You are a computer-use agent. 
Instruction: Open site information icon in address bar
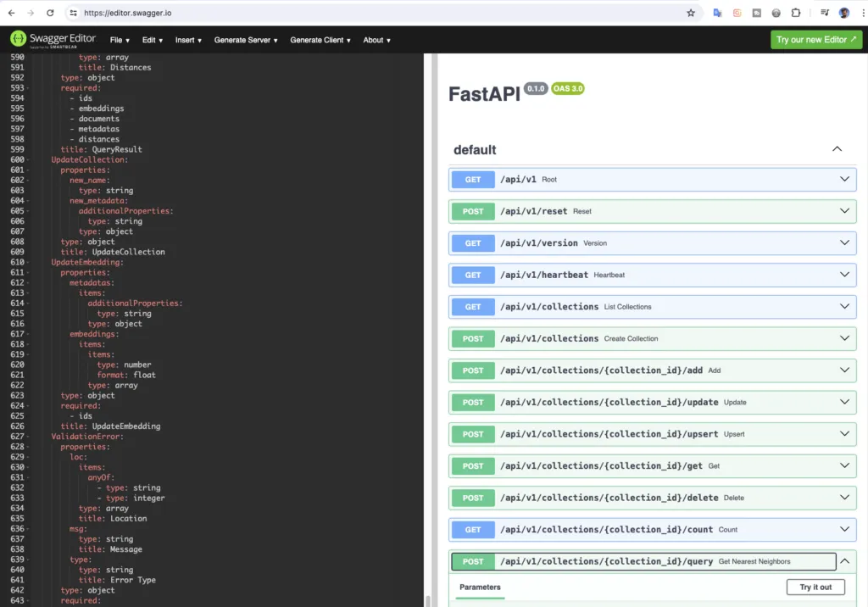pyautogui.click(x=73, y=13)
